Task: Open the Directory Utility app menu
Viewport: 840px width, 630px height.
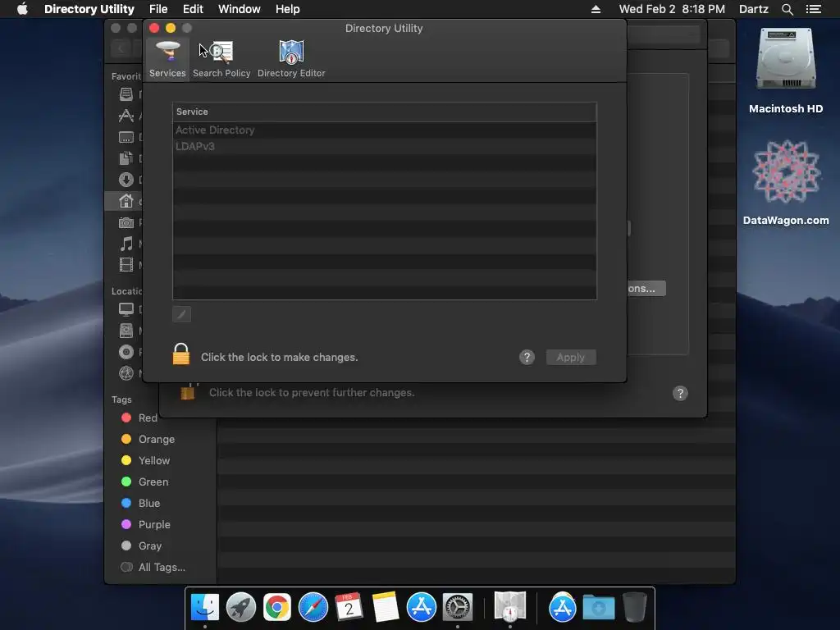Action: pyautogui.click(x=89, y=9)
